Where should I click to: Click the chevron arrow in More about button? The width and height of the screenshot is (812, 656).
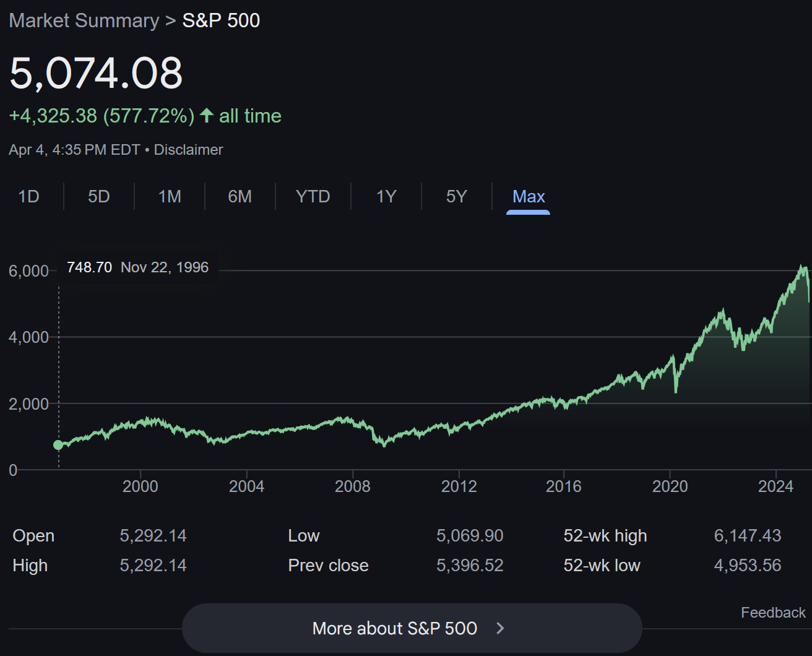click(x=501, y=628)
